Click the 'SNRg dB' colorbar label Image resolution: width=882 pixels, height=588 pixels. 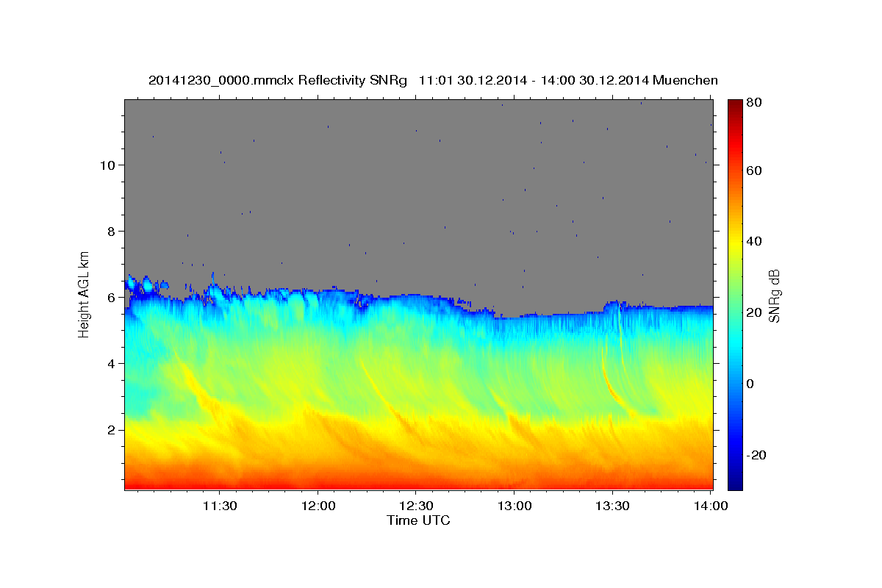pos(773,295)
